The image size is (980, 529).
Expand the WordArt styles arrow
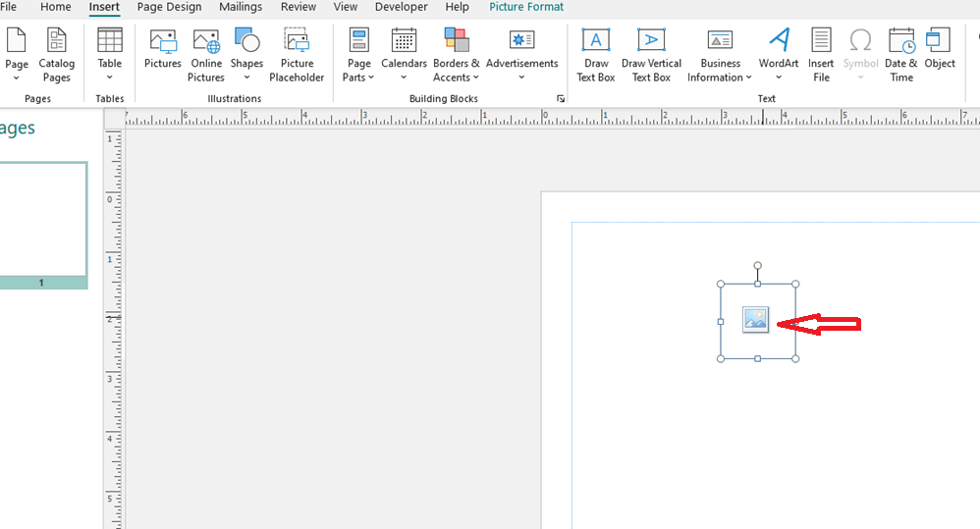click(x=779, y=78)
